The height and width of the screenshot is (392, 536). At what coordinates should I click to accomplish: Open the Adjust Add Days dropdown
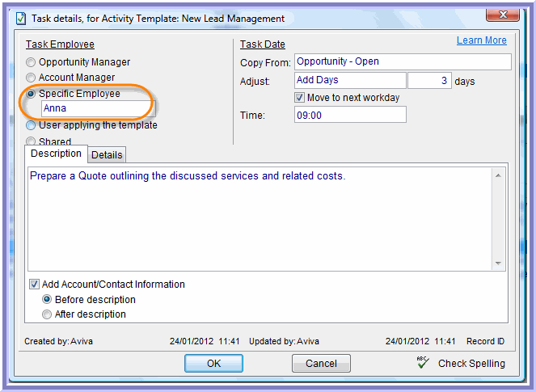[350, 81]
